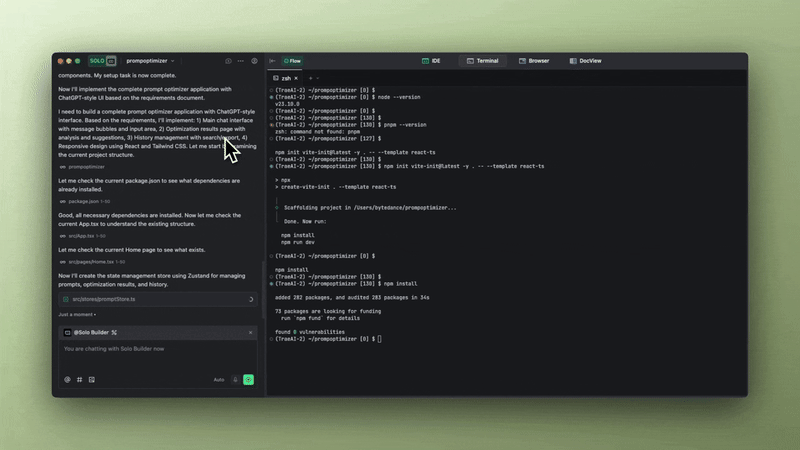Switch to the IDE tab
800x450 pixels.
[431, 61]
